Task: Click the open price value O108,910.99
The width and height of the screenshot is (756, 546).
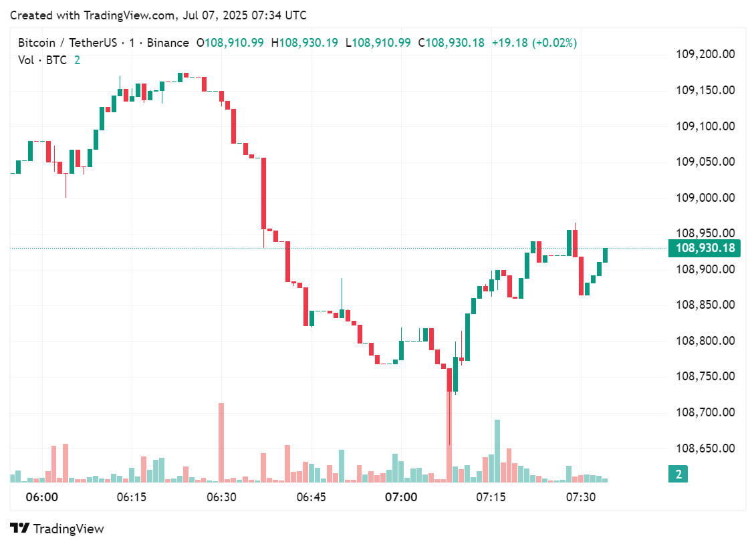Action: coord(230,43)
